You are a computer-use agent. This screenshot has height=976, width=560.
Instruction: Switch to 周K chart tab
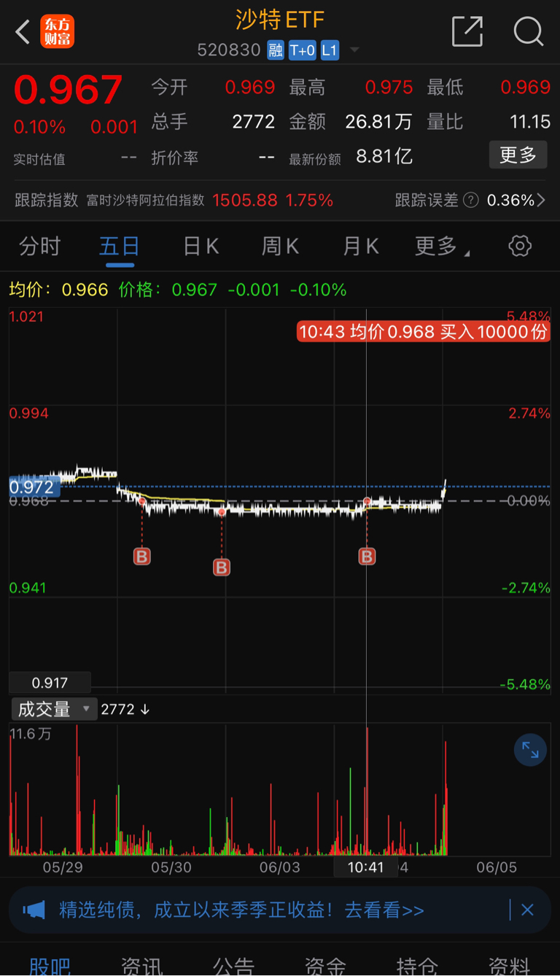(281, 247)
